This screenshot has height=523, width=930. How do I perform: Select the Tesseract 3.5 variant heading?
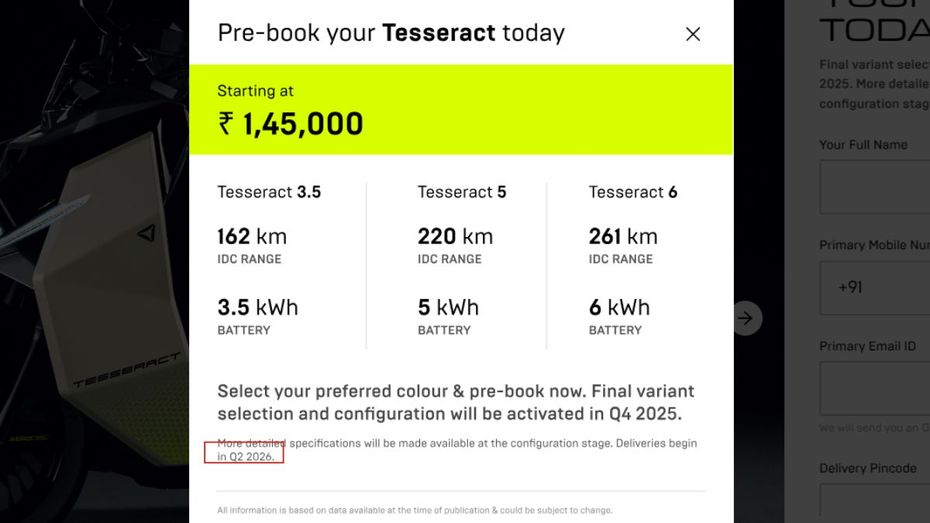pos(269,192)
